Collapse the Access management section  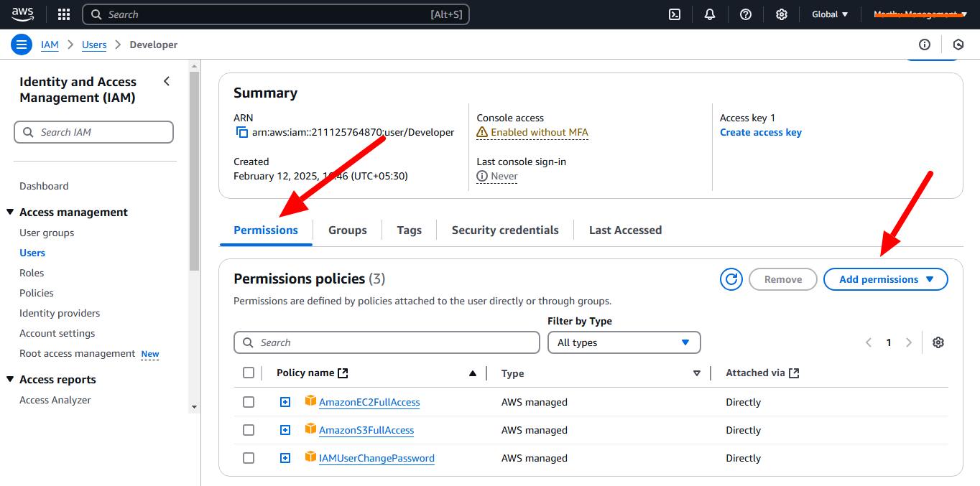click(x=10, y=212)
